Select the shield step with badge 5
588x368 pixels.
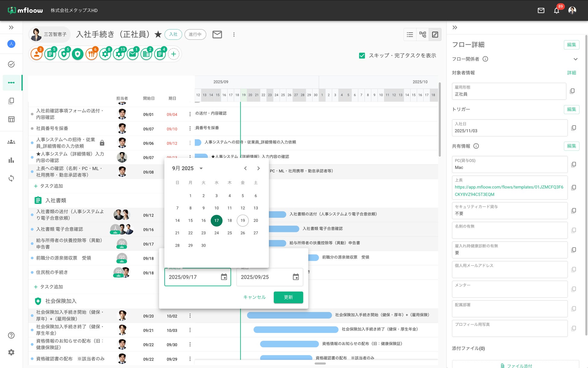(64, 54)
